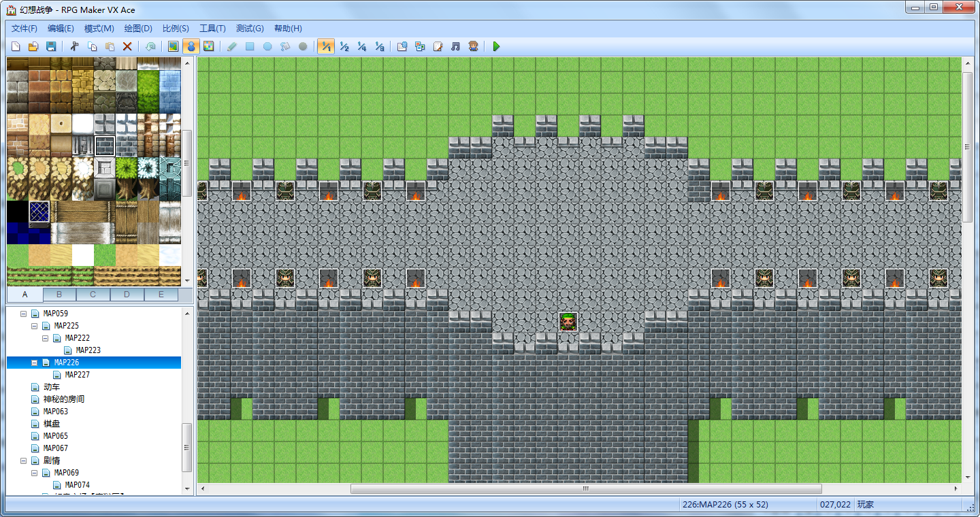Viewport: 980px width, 517px height.
Task: Open the Character Generator icon
Action: [473, 46]
